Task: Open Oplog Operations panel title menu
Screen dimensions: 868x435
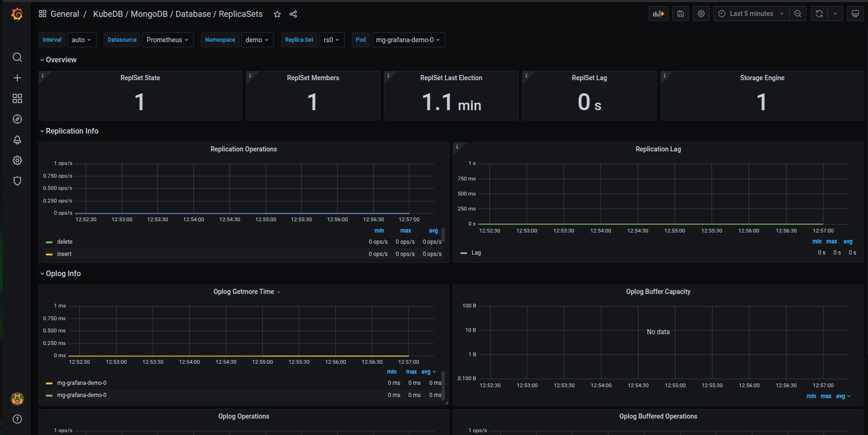Action: click(x=244, y=416)
